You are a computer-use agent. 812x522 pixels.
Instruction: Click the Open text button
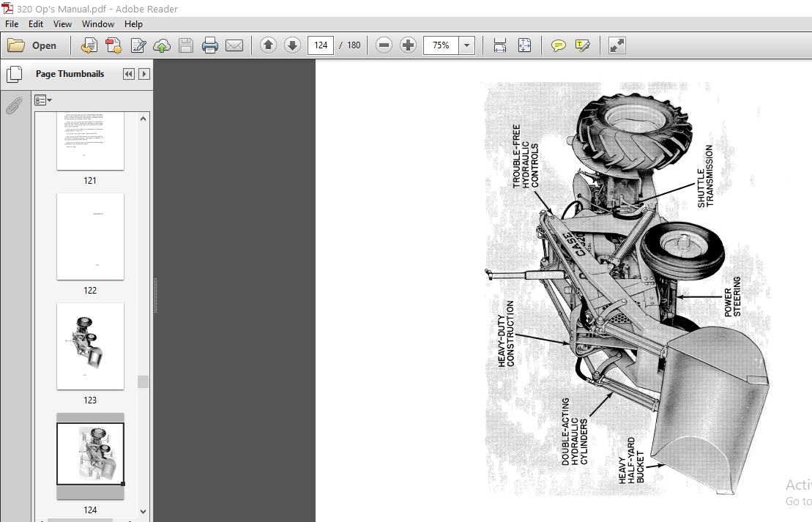click(44, 45)
